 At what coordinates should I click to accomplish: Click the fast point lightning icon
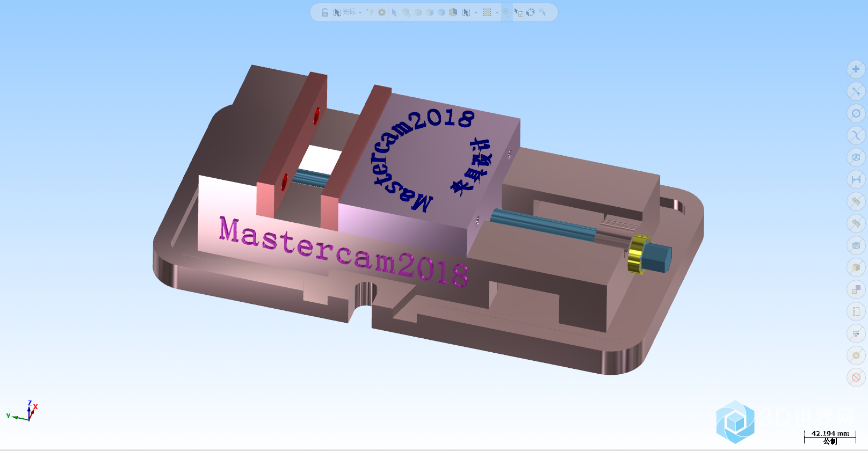pos(370,12)
